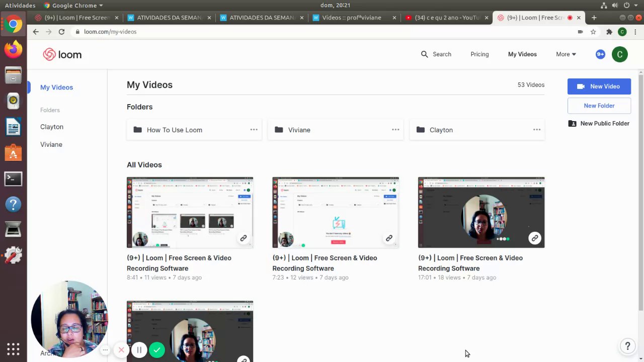This screenshot has height=362, width=644.
Task: Open My Videos in the Loom header
Action: tap(522, 54)
